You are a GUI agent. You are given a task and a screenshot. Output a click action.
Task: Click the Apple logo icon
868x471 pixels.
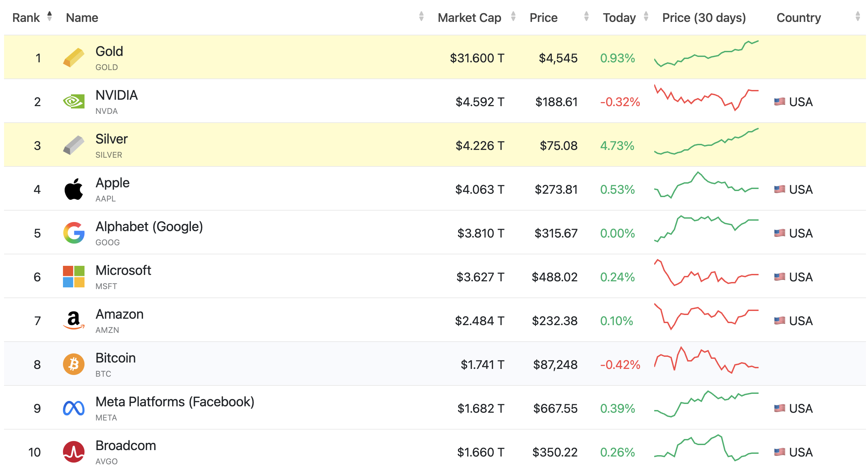coord(73,189)
